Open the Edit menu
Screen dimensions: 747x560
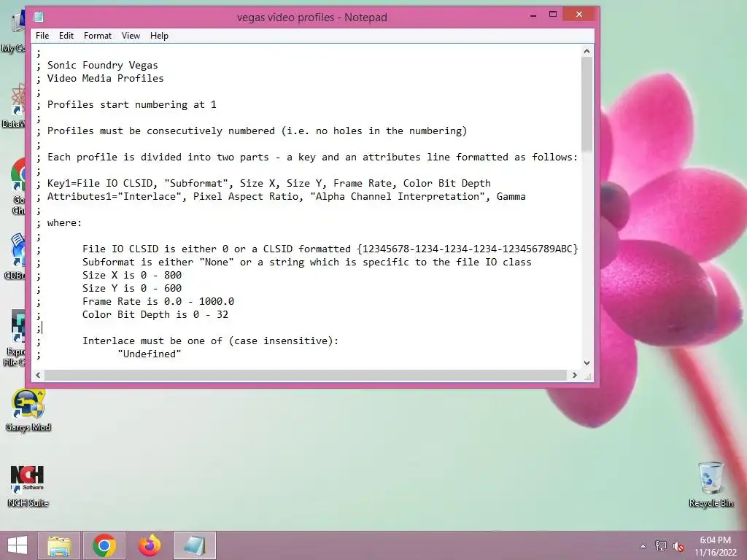coord(66,36)
